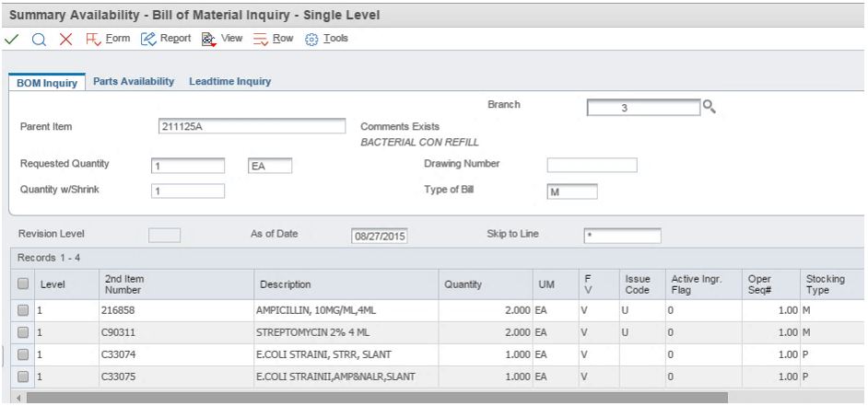Click quantity 1.000 in C33074 row
The width and height of the screenshot is (868, 406).
[486, 355]
